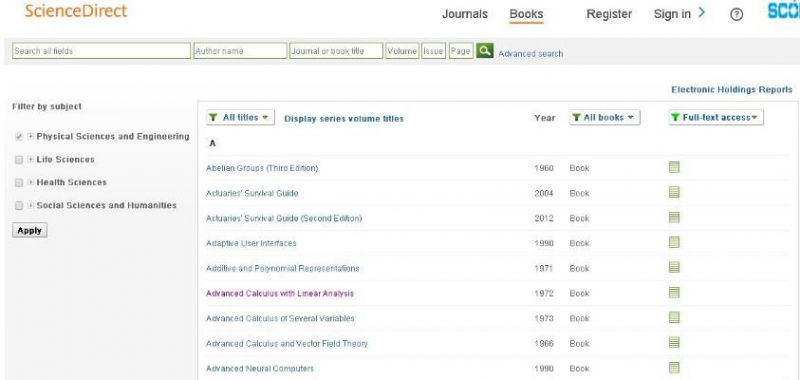Expand the Life Sciences subject tree
The height and width of the screenshot is (380, 800).
[31, 160]
